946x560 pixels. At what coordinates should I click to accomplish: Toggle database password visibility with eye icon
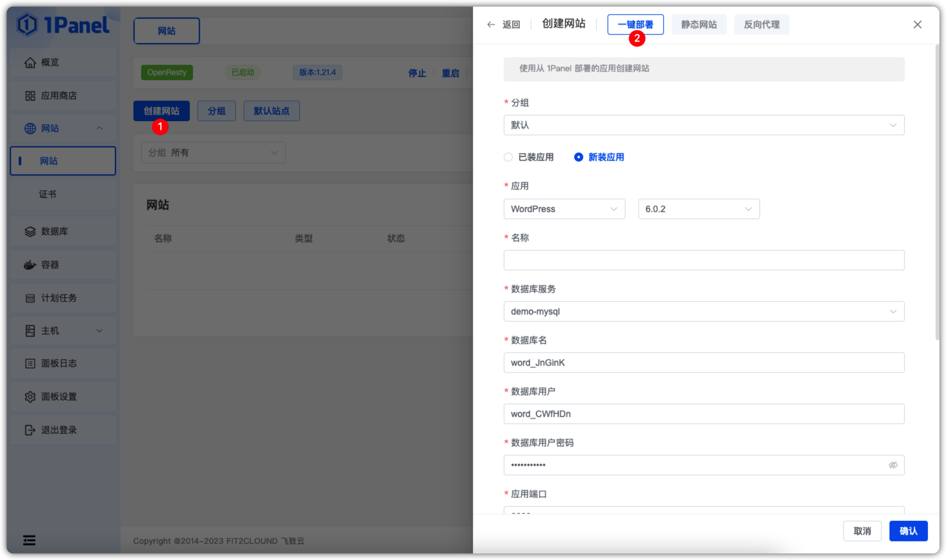click(893, 465)
